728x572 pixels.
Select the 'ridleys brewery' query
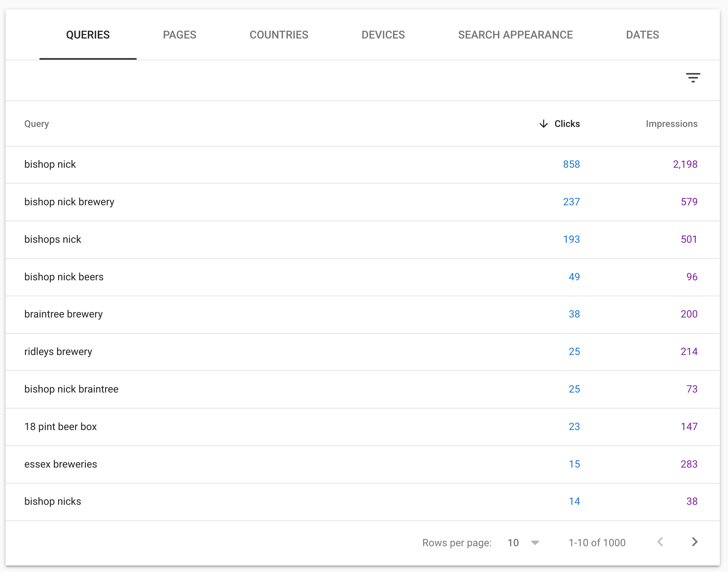pos(58,352)
